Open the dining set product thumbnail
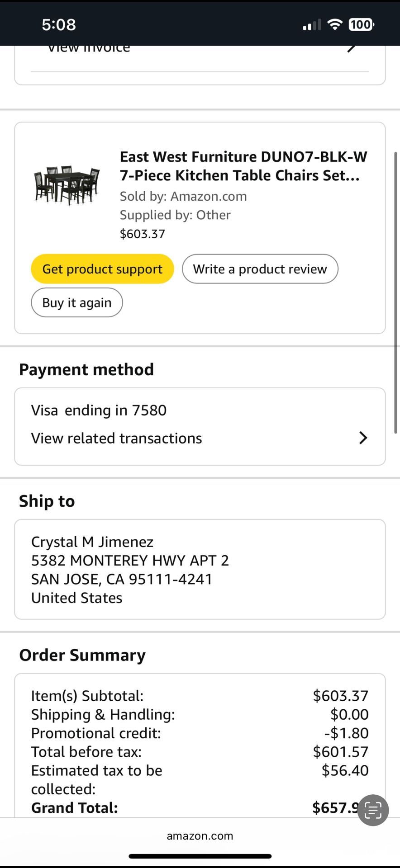 67,185
